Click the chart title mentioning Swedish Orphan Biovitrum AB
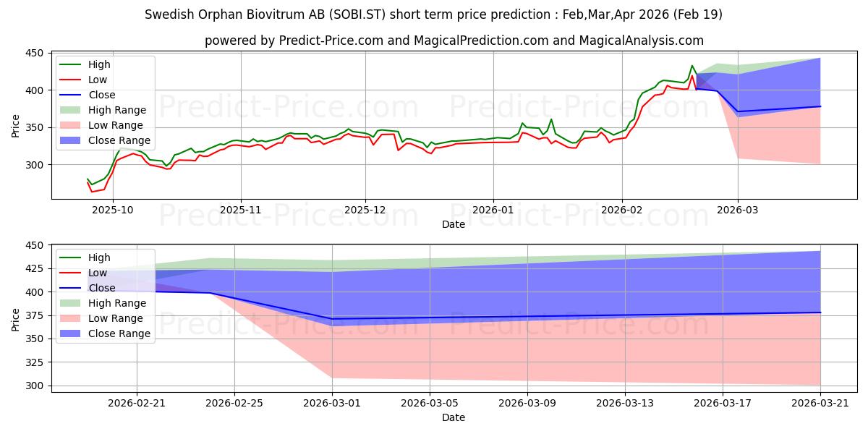868x434 pixels. coord(433,14)
